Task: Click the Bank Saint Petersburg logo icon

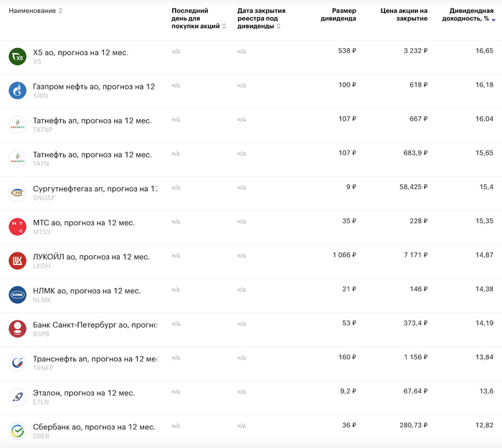Action: (17, 328)
